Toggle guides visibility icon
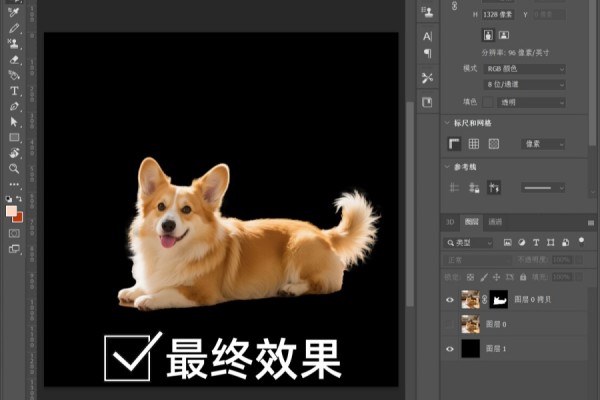This screenshot has width=600, height=400. pyautogui.click(x=454, y=188)
